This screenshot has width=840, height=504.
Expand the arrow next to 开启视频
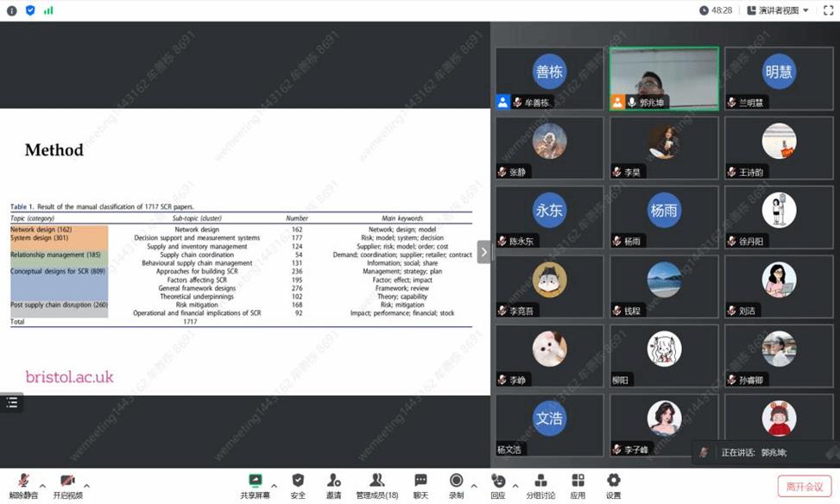(x=86, y=486)
